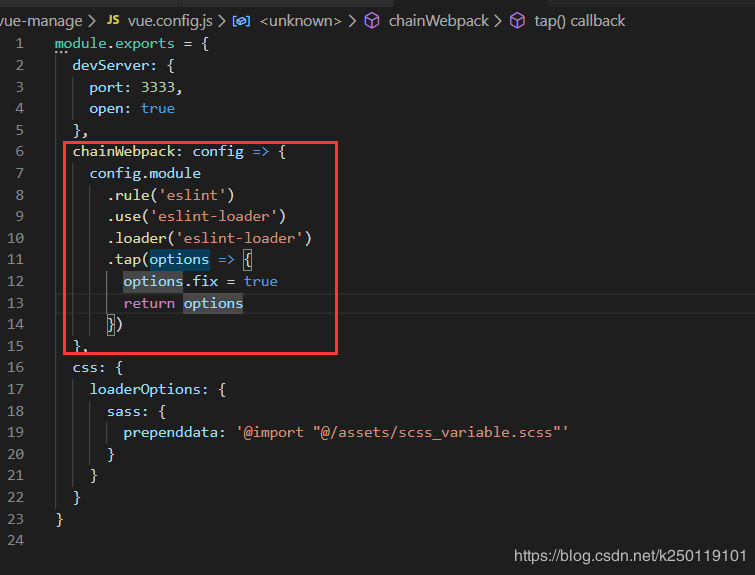This screenshot has width=755, height=575.
Task: Select the tap() callback breadcrumb label
Action: click(579, 20)
